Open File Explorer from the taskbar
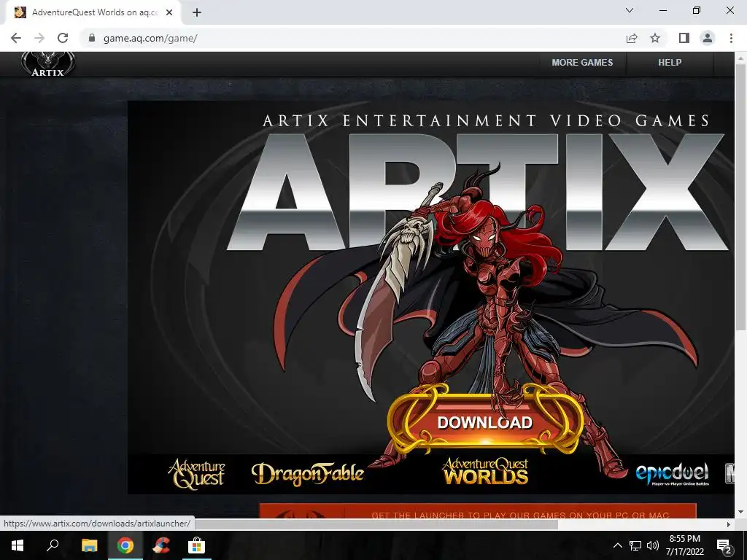The height and width of the screenshot is (560, 747). pyautogui.click(x=89, y=545)
